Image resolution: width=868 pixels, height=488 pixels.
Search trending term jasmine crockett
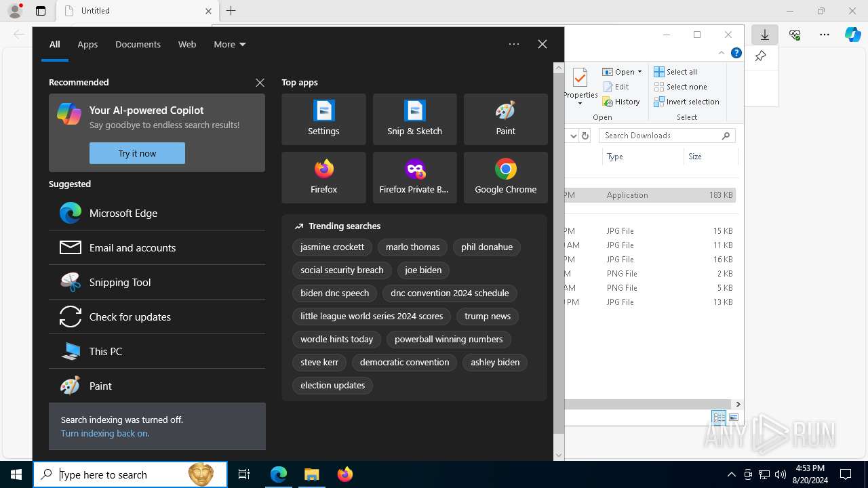tap(332, 247)
